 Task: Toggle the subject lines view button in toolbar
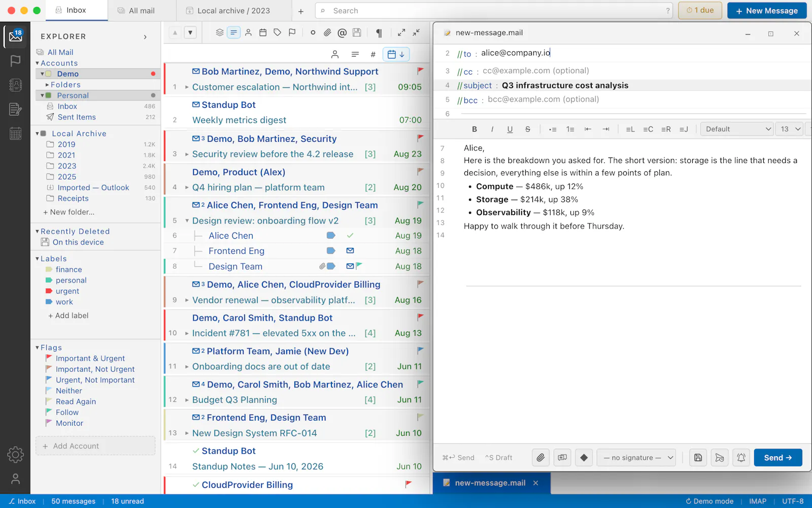(x=233, y=33)
